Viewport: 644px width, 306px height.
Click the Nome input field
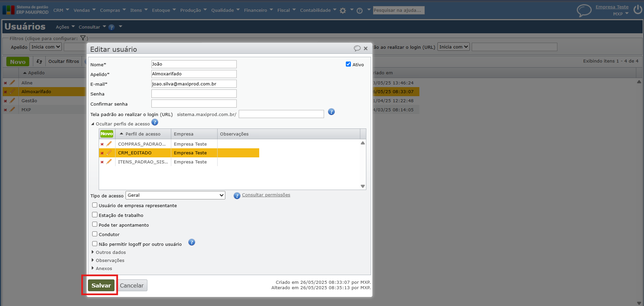[x=194, y=64]
